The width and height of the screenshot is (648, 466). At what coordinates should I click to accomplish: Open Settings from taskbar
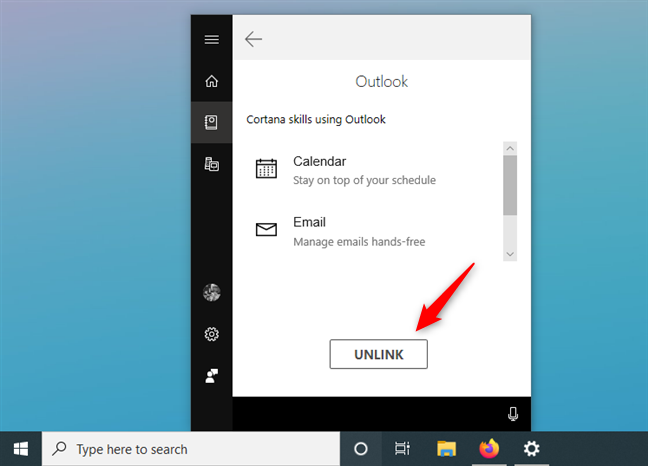click(531, 449)
